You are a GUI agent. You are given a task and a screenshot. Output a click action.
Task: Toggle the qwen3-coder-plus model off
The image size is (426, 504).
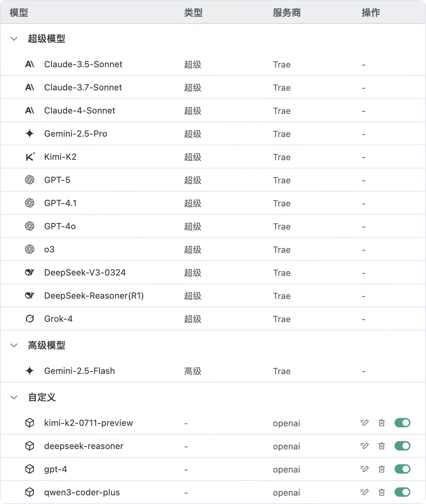(x=402, y=492)
